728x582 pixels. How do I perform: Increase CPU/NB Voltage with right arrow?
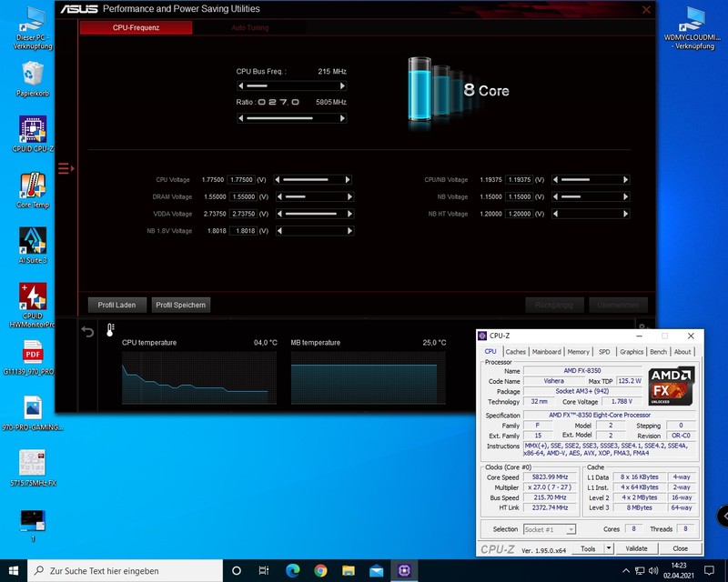(x=626, y=180)
